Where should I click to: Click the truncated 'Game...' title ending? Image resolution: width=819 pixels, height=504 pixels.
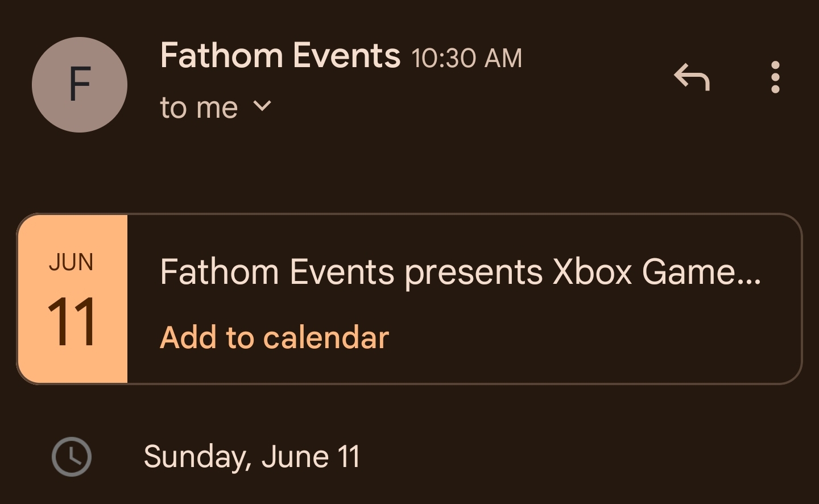coord(701,272)
